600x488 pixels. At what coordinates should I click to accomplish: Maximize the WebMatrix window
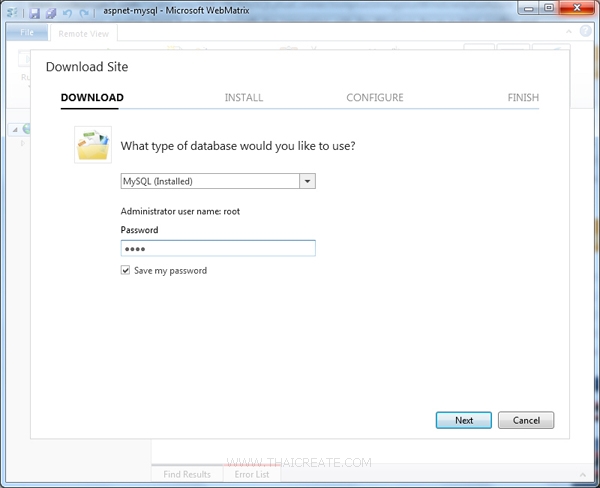(x=549, y=8)
